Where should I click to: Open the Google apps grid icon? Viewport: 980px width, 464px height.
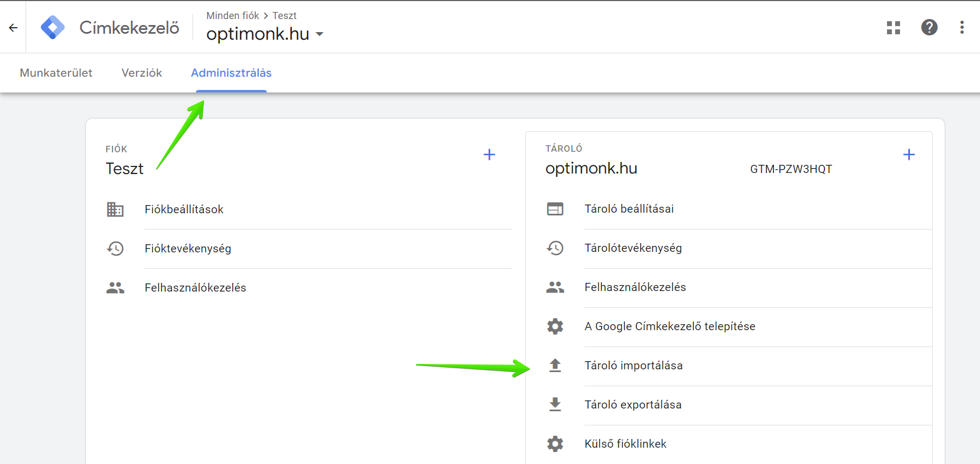[x=894, y=28]
